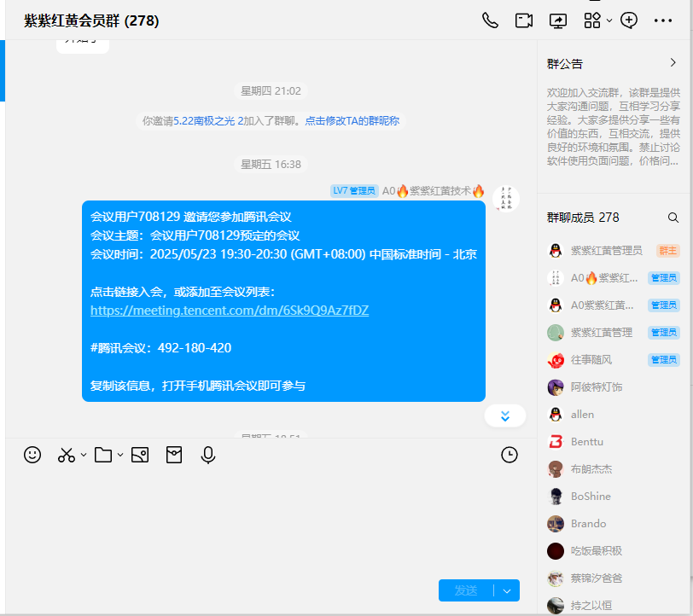Click the 星期五 16:38 timestamp

tap(271, 165)
